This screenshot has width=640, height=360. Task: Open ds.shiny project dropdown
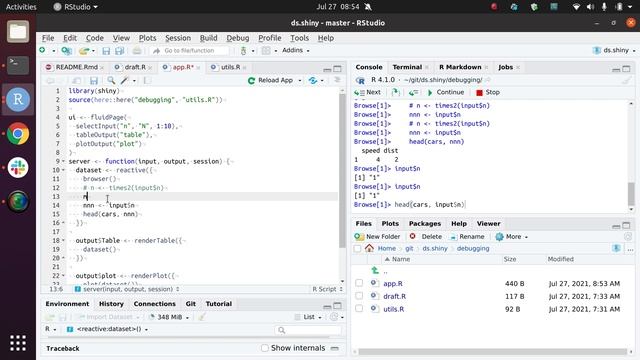pos(614,50)
